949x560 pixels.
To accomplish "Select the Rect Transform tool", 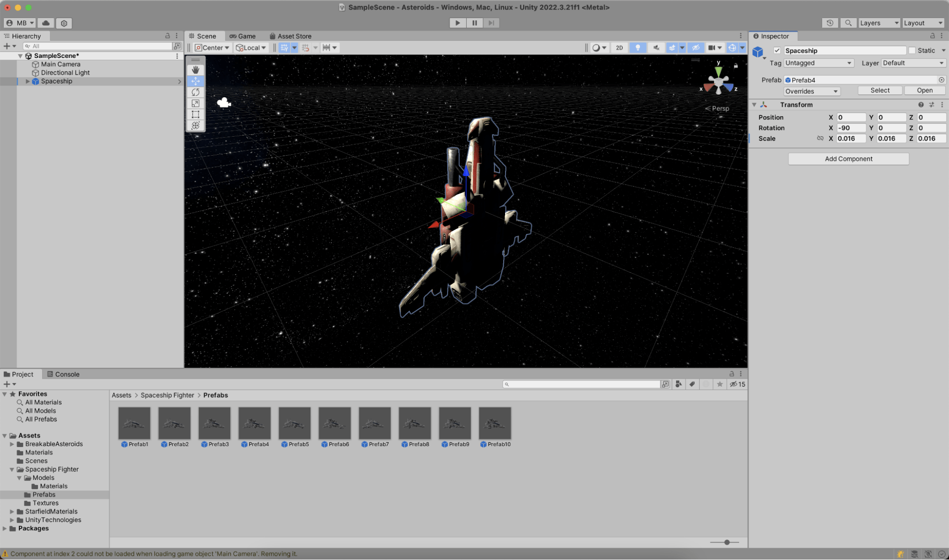I will (x=196, y=114).
